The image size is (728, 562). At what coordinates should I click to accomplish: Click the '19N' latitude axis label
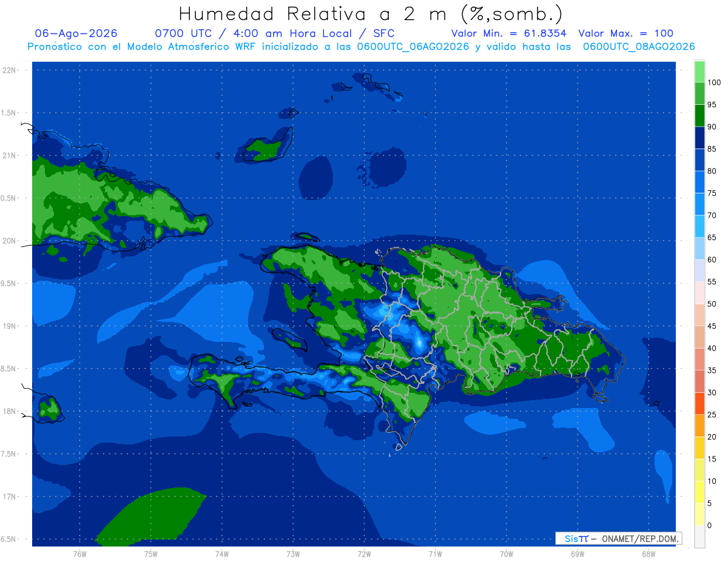(x=10, y=326)
